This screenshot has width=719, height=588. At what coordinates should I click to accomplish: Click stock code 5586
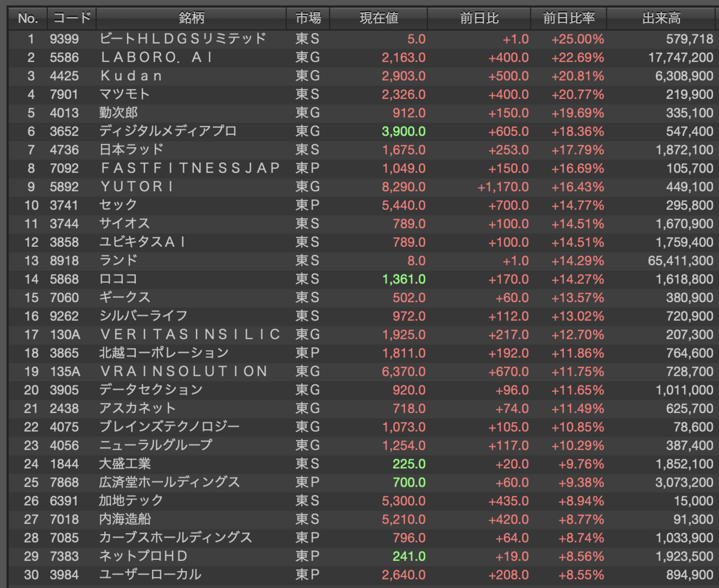pos(64,58)
